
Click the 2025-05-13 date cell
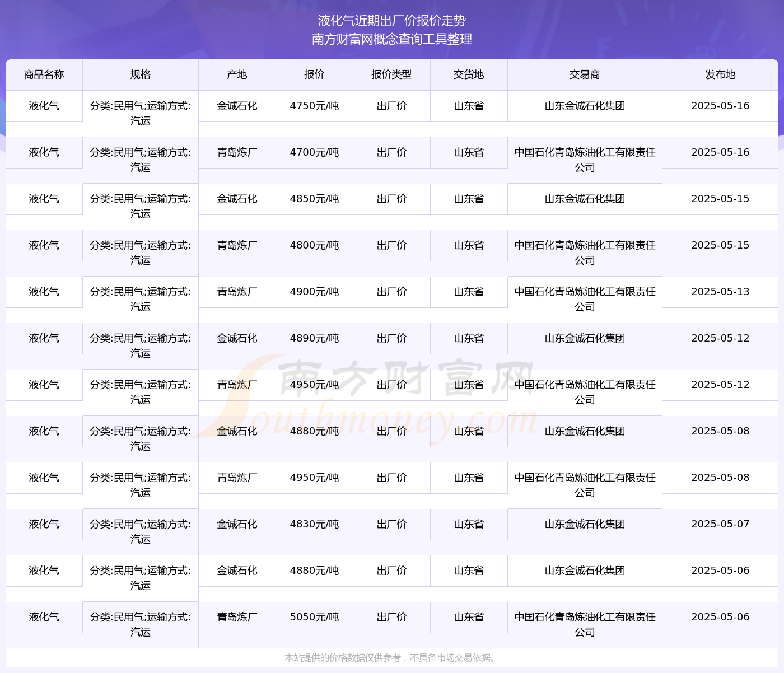pos(720,292)
